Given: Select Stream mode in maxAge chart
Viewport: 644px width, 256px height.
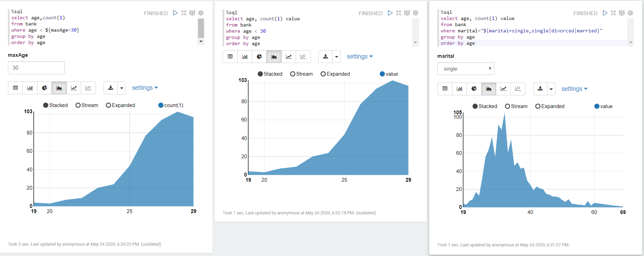Looking at the screenshot, I should coord(87,105).
